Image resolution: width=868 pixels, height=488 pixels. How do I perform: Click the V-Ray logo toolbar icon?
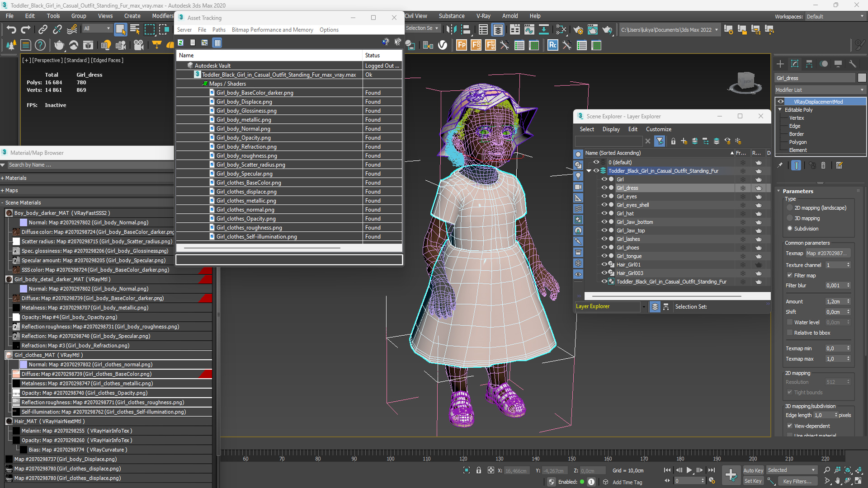[x=443, y=45]
